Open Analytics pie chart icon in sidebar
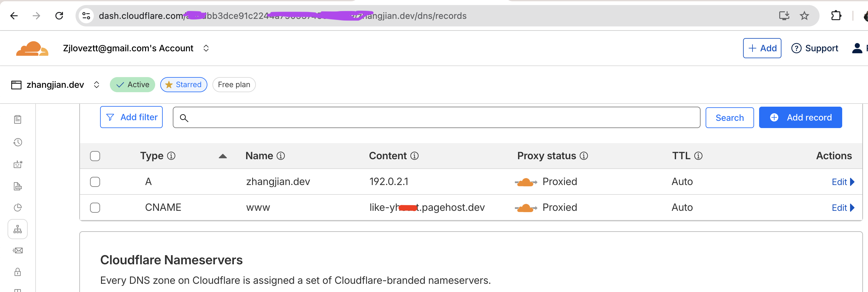The height and width of the screenshot is (292, 868). [18, 207]
